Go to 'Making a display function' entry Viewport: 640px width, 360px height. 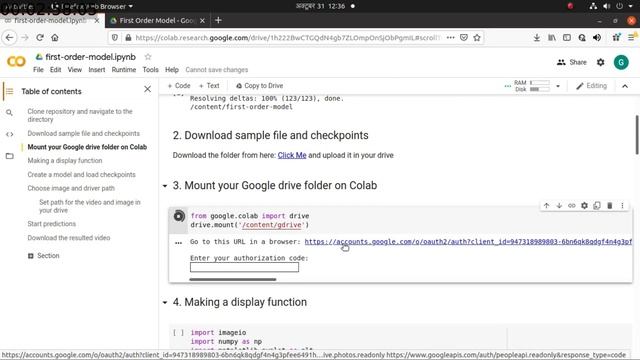(x=65, y=160)
